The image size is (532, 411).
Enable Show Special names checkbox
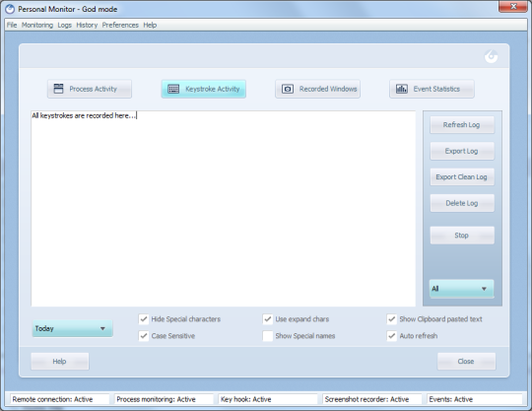tap(268, 336)
